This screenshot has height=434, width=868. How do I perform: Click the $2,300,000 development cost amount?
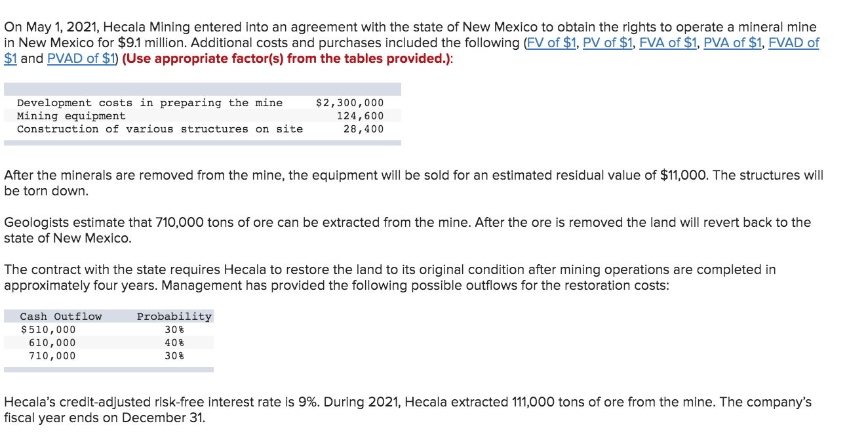(349, 103)
